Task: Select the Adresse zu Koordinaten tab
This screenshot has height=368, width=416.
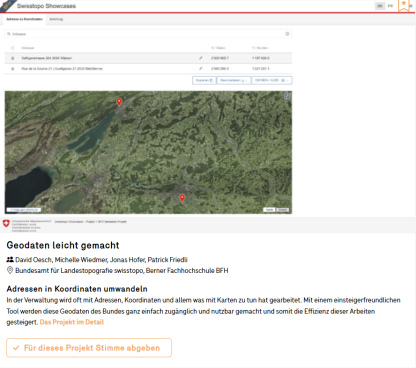Action: (24, 19)
